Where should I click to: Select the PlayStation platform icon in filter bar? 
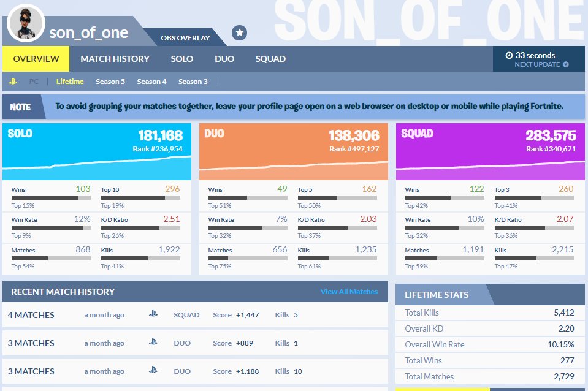tap(13, 82)
